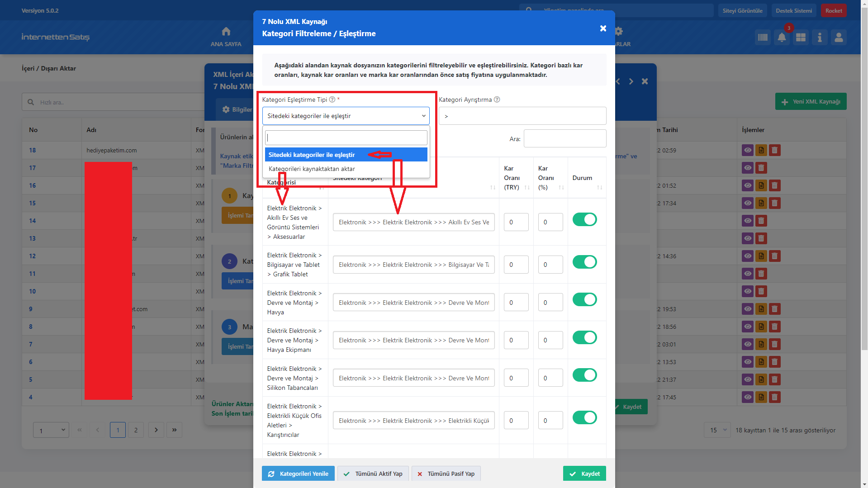Click the eye view icon for row 18
The image size is (868, 488).
748,150
